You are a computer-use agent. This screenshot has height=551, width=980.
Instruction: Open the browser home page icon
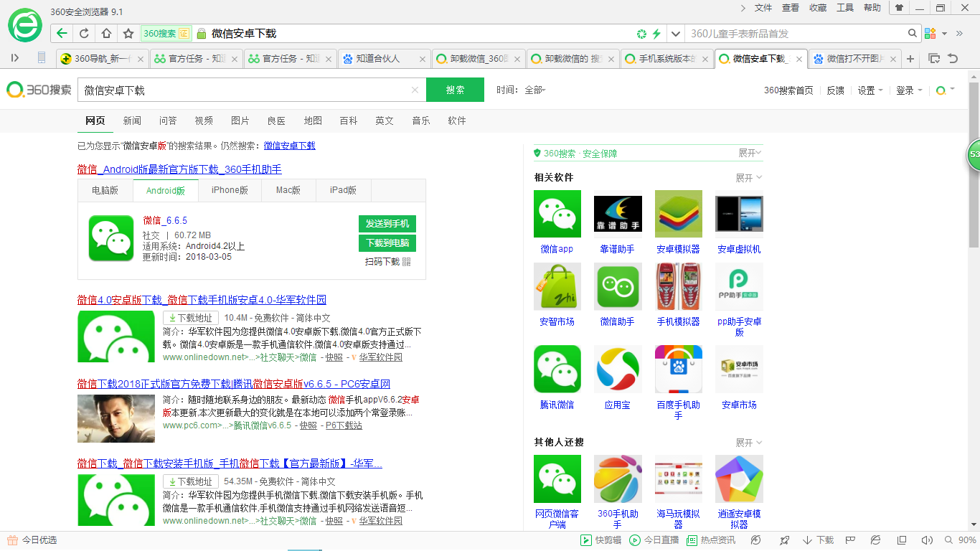106,33
